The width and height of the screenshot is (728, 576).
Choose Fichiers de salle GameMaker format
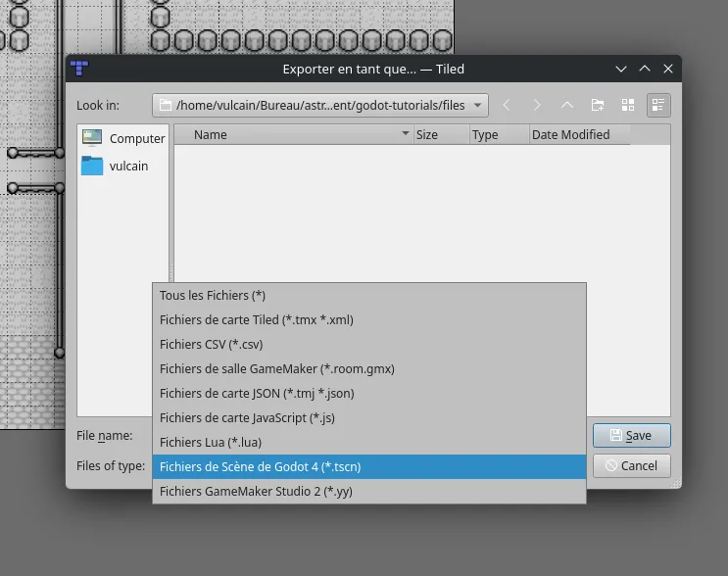tap(369, 369)
